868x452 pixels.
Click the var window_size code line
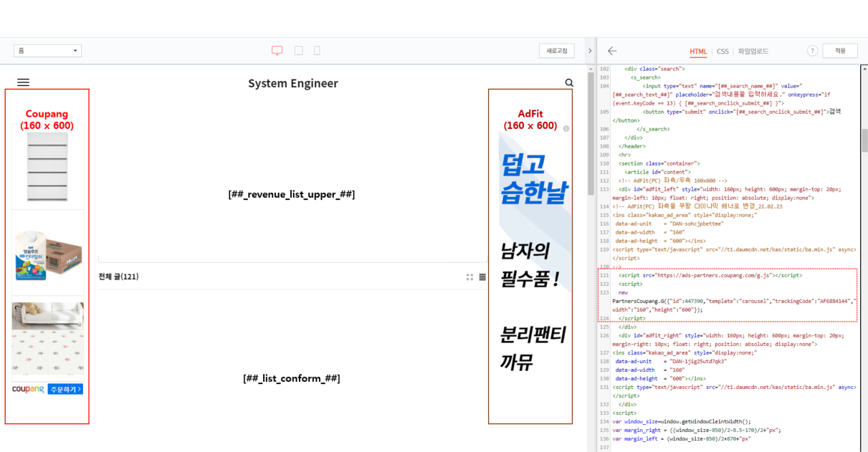682,421
